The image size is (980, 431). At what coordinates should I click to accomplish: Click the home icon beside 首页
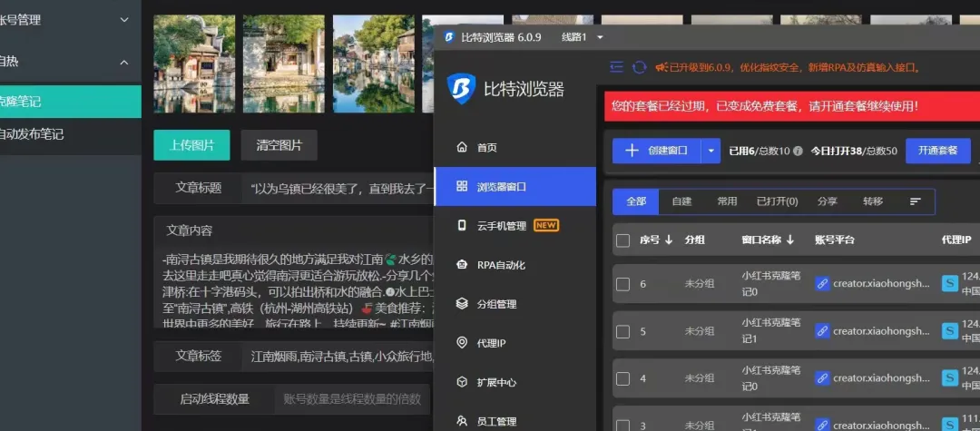pyautogui.click(x=462, y=147)
